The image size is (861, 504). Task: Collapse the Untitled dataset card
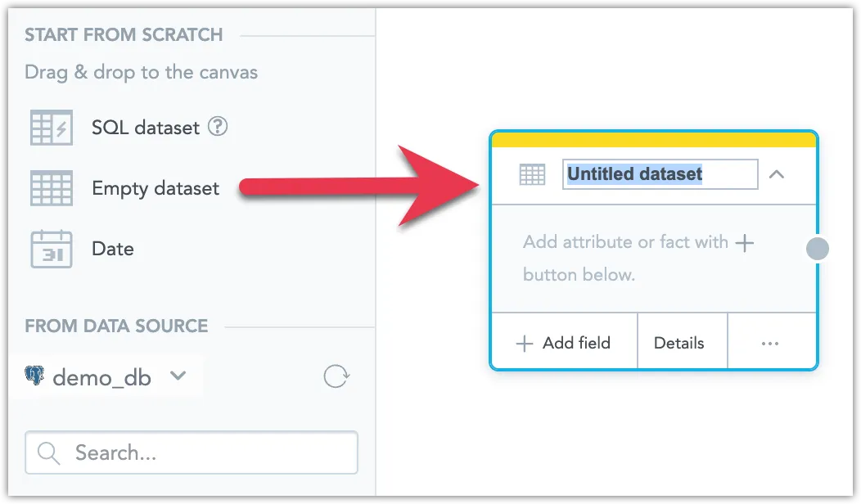[778, 174]
